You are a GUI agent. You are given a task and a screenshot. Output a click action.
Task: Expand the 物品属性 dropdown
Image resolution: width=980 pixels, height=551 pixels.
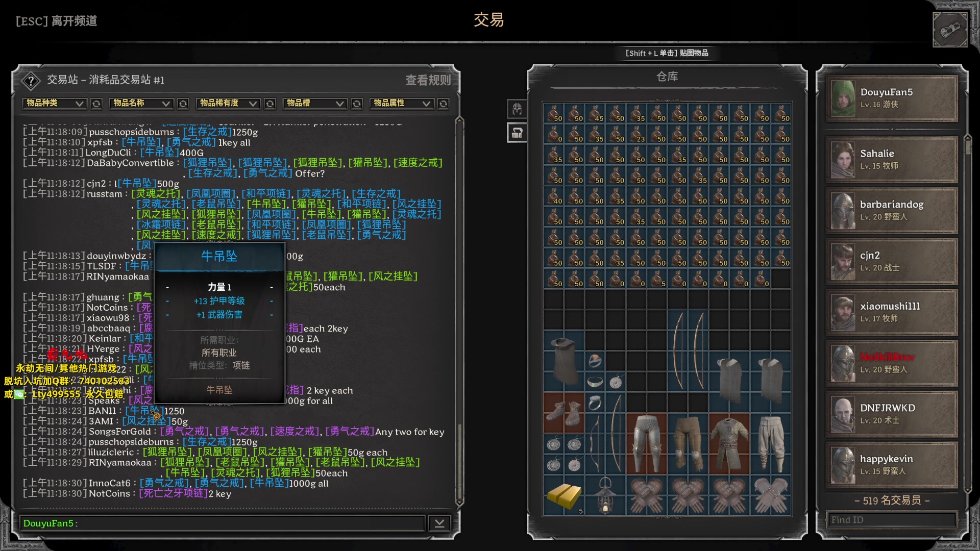coord(402,104)
